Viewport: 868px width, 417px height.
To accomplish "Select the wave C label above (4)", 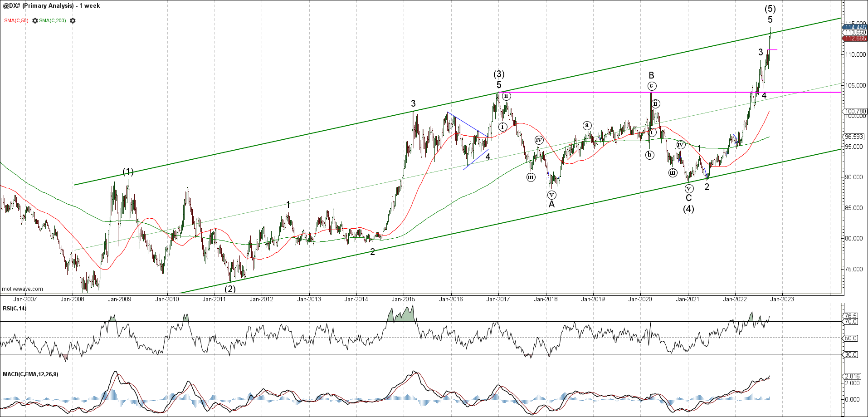I will pos(688,198).
